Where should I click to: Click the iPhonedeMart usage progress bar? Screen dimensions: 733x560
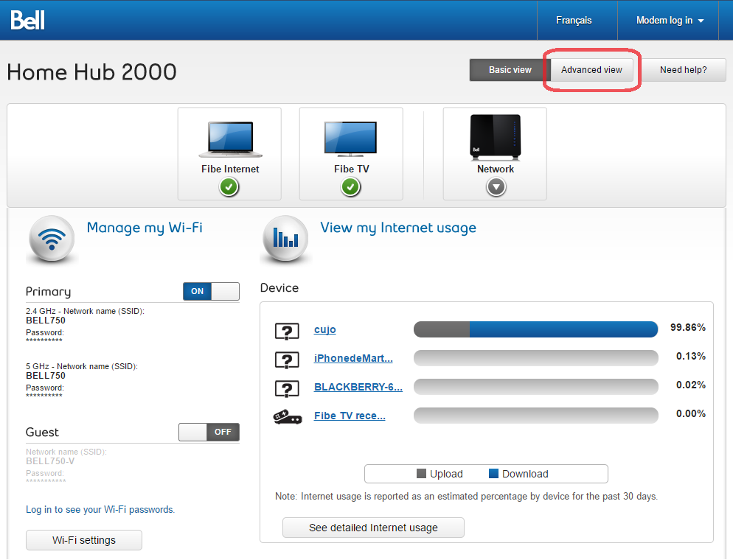click(x=535, y=358)
